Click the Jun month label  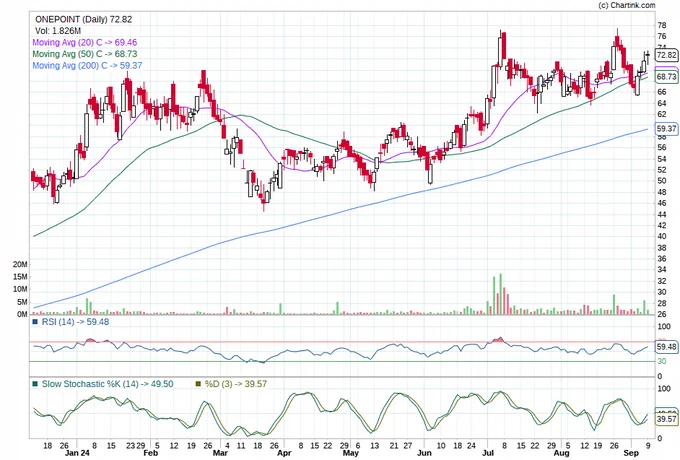[x=424, y=453]
